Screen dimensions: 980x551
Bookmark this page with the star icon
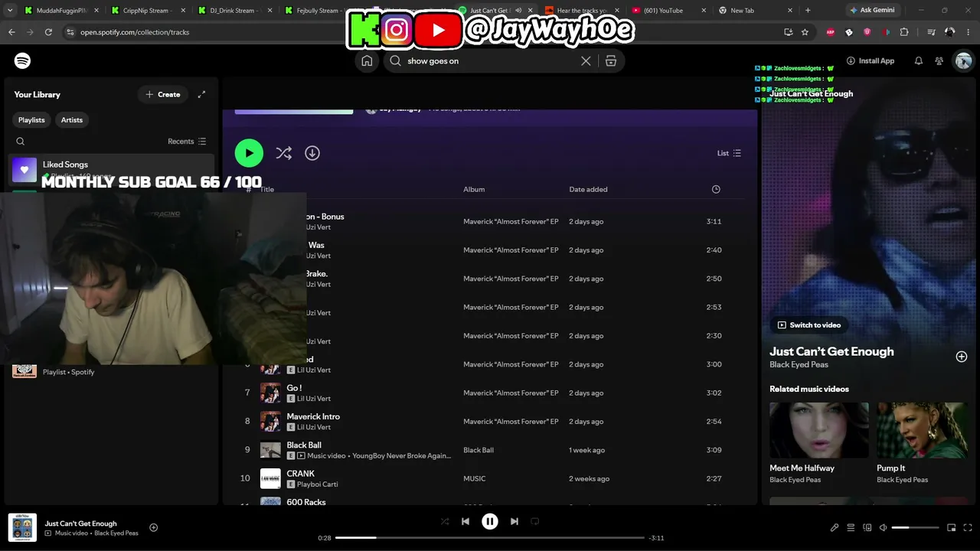(805, 32)
